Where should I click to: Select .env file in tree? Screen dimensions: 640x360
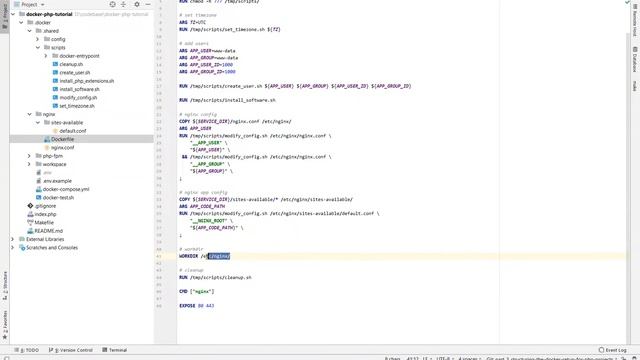47,173
